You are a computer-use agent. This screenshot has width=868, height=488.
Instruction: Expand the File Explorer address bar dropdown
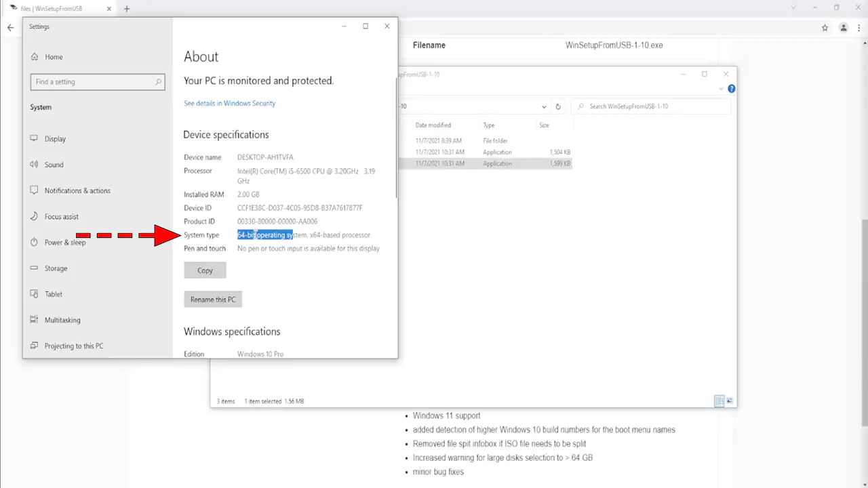tap(544, 106)
